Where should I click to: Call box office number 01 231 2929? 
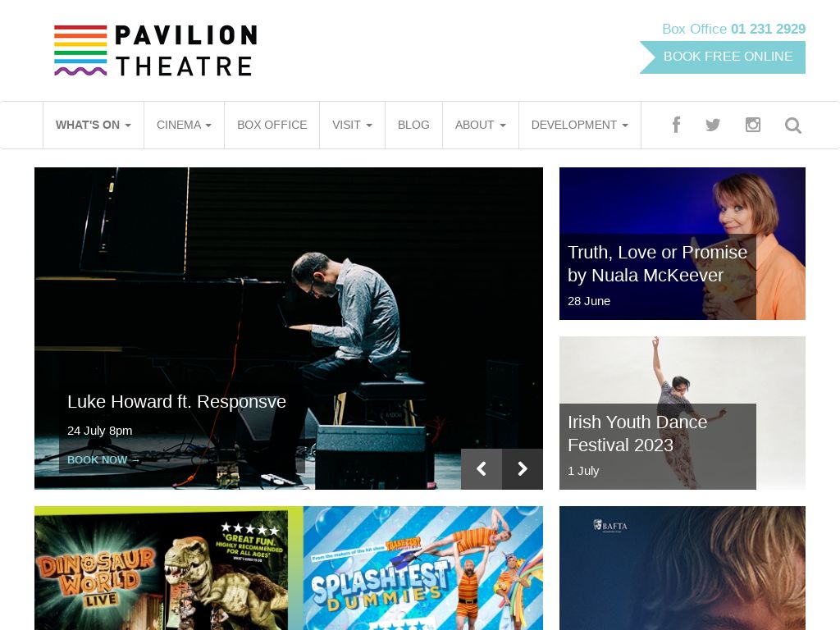click(x=768, y=29)
